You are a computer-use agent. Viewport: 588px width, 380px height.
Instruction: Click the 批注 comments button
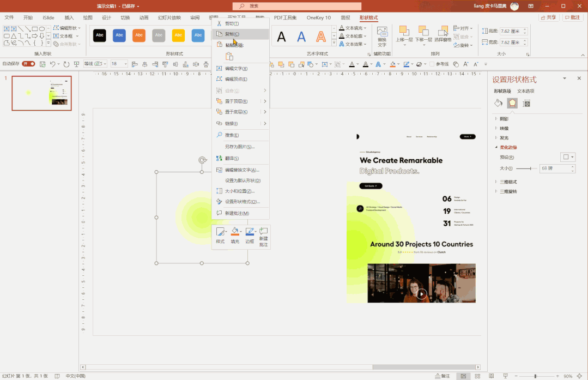point(572,17)
